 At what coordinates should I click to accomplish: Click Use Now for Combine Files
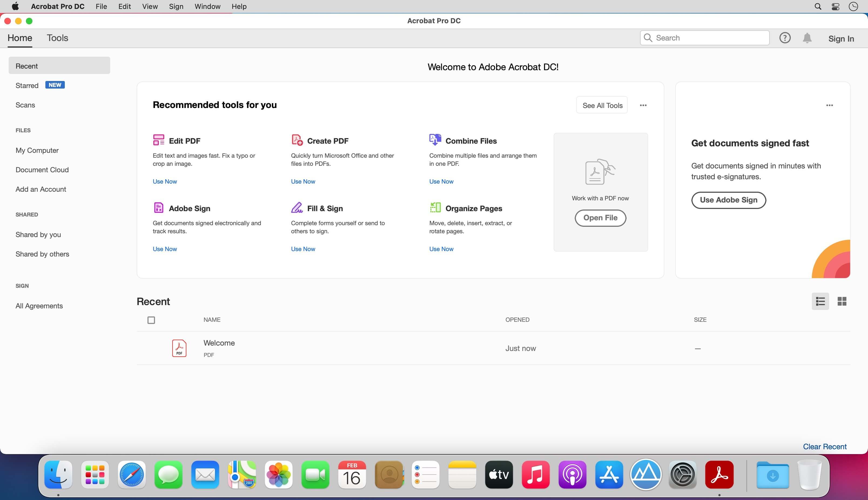click(x=441, y=181)
